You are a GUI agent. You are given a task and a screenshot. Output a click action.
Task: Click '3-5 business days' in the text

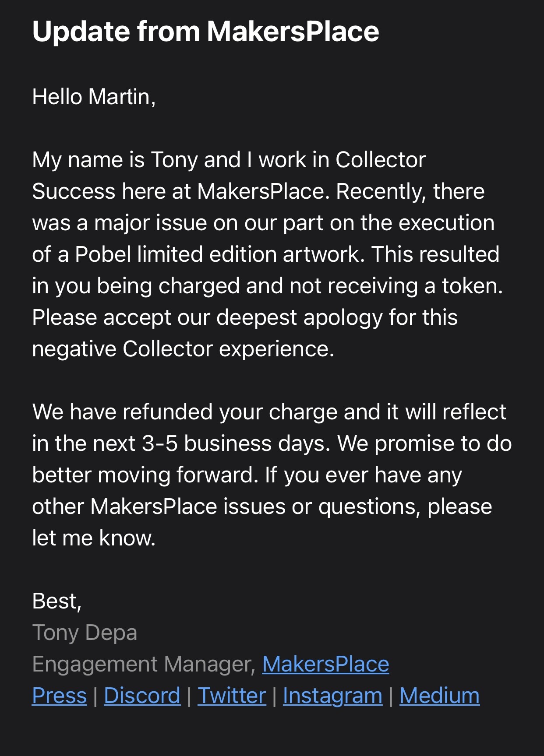(x=236, y=443)
